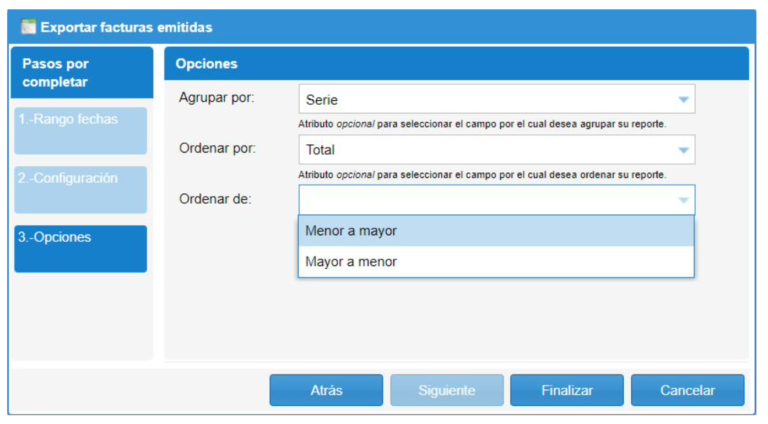Expand the Agrupar por dropdown arrow
This screenshot has width=768, height=424.
click(683, 100)
